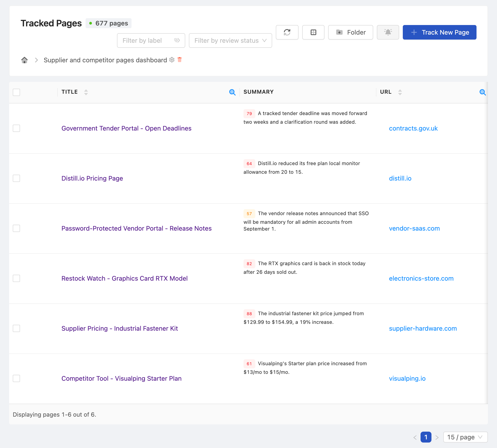Screen dimensions: 497x448
Task: Sort by URL column arrows
Action: 400,92
